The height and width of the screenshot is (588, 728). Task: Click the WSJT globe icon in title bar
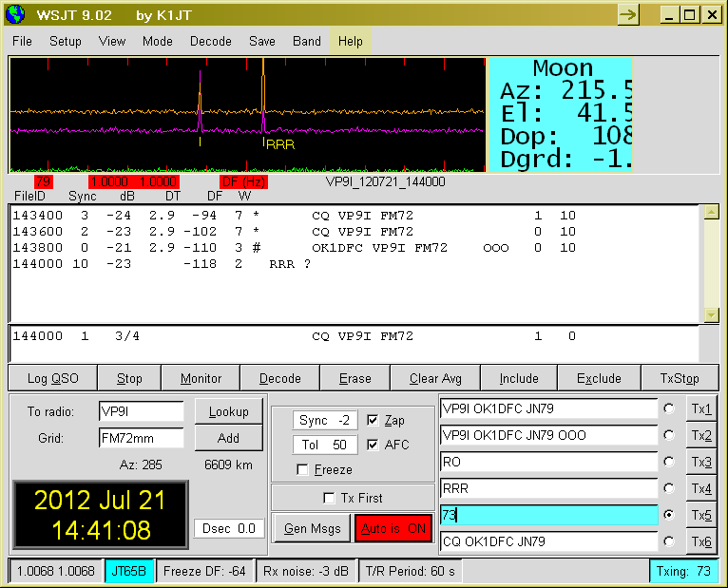click(x=17, y=14)
